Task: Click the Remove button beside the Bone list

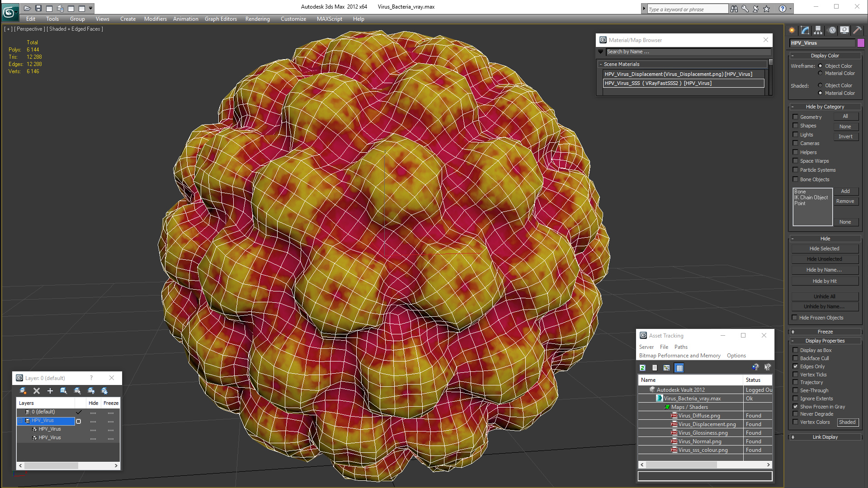Action: point(845,201)
